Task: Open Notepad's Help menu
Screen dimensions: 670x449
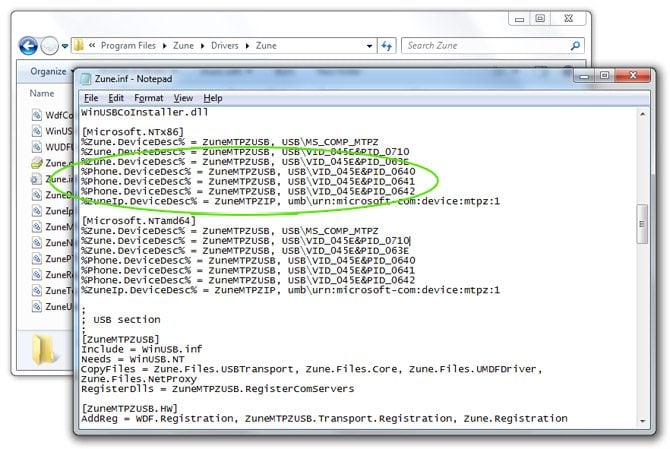Action: pyautogui.click(x=212, y=98)
